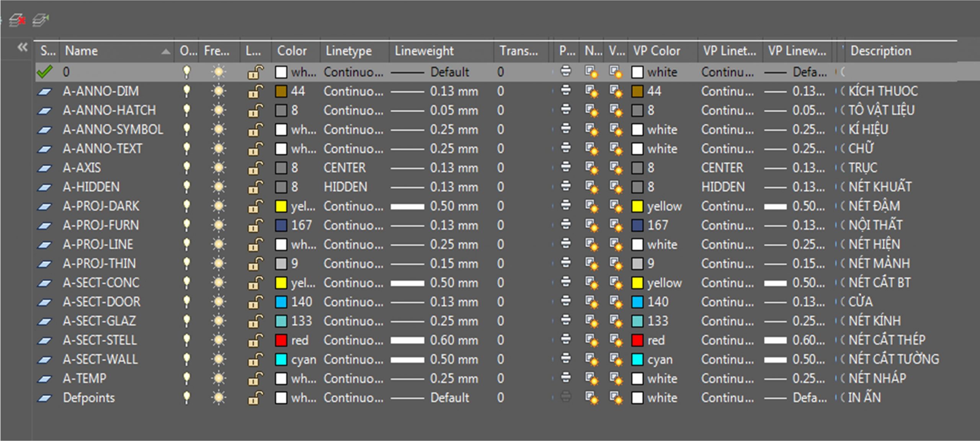Click the new VP freeze icon for A-HIDDEN
The image size is (980, 441).
point(591,187)
